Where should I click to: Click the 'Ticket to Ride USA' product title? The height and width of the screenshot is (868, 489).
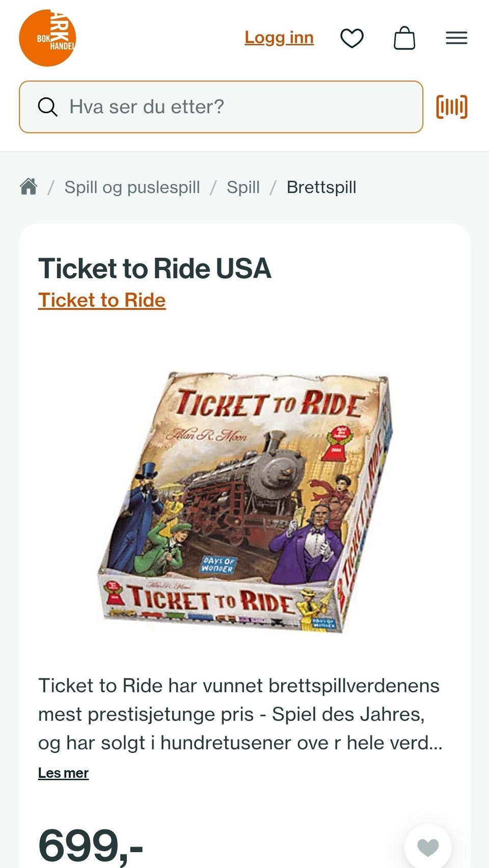tap(155, 268)
